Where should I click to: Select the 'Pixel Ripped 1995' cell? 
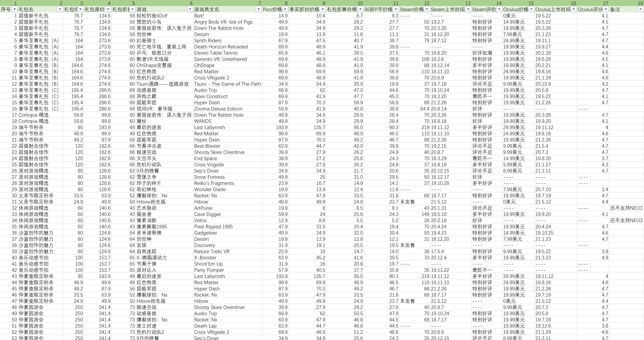click(x=228, y=227)
